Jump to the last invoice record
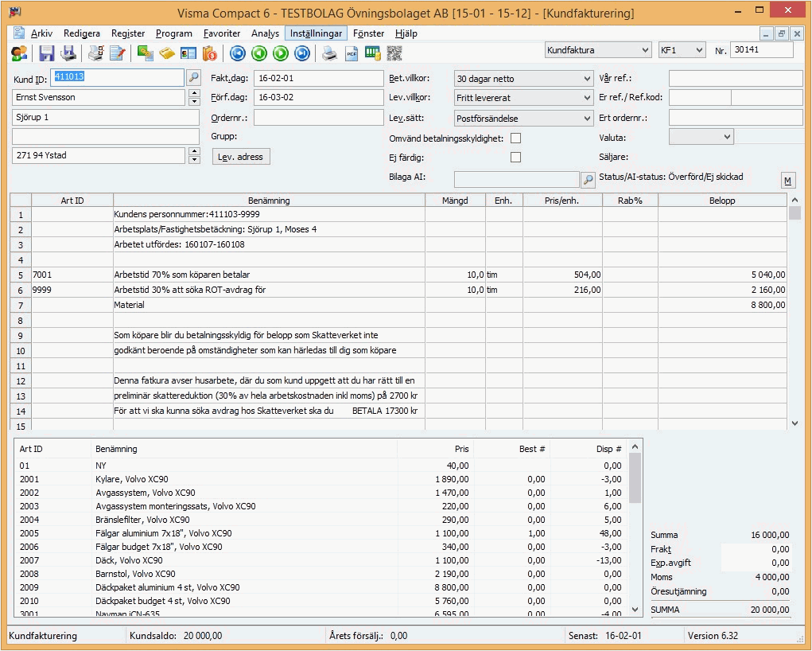This screenshot has height=651, width=812. click(x=302, y=53)
